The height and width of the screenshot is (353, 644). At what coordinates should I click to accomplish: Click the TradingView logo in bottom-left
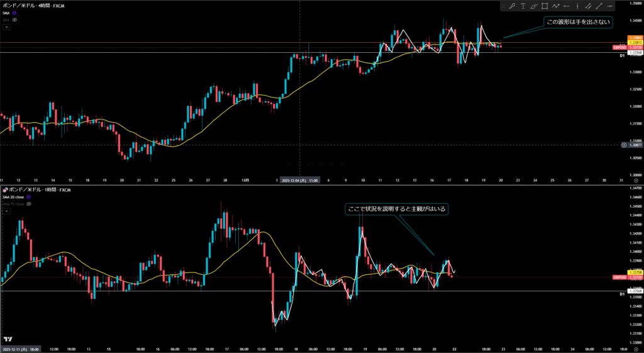[x=8, y=339]
